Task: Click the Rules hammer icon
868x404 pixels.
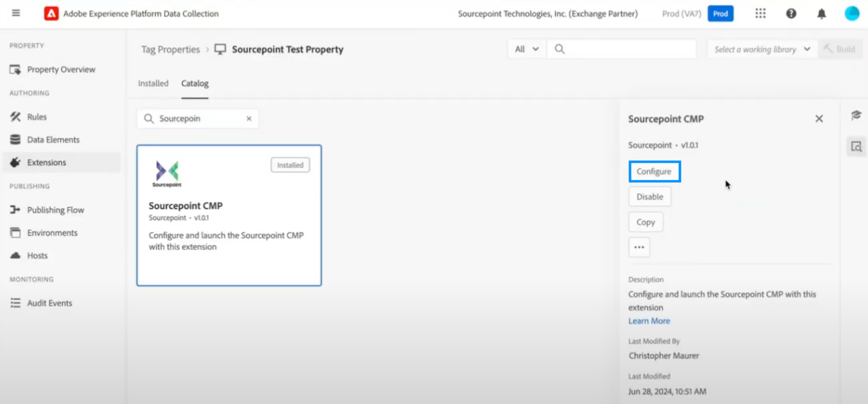Action: pos(15,117)
